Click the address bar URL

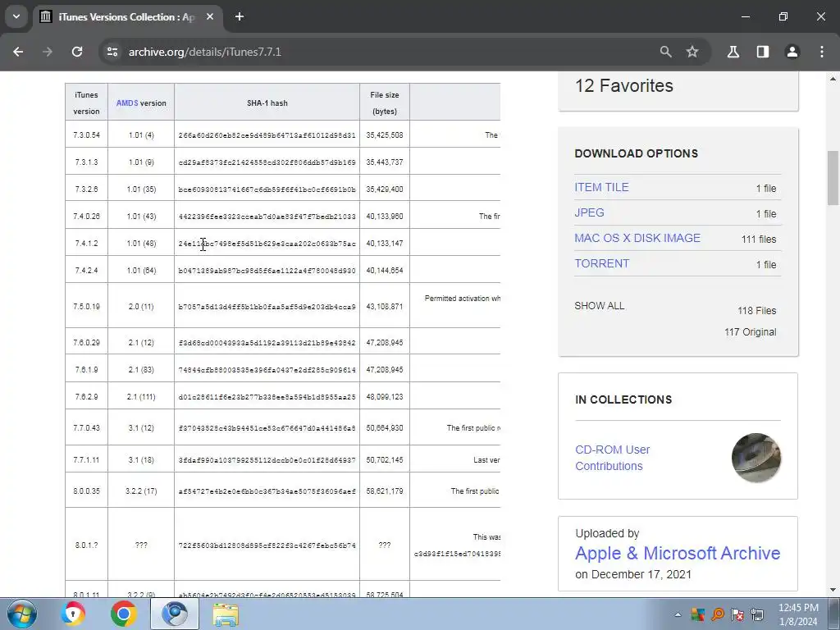204,52
